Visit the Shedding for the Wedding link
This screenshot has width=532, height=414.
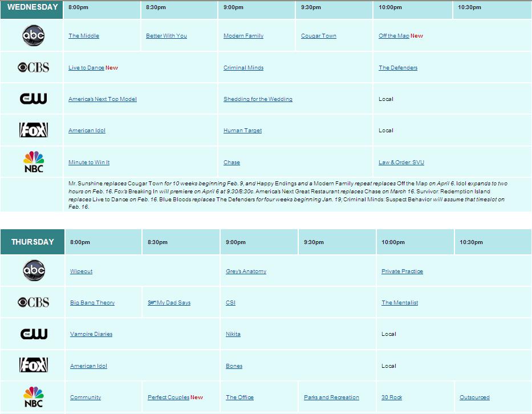(258, 99)
